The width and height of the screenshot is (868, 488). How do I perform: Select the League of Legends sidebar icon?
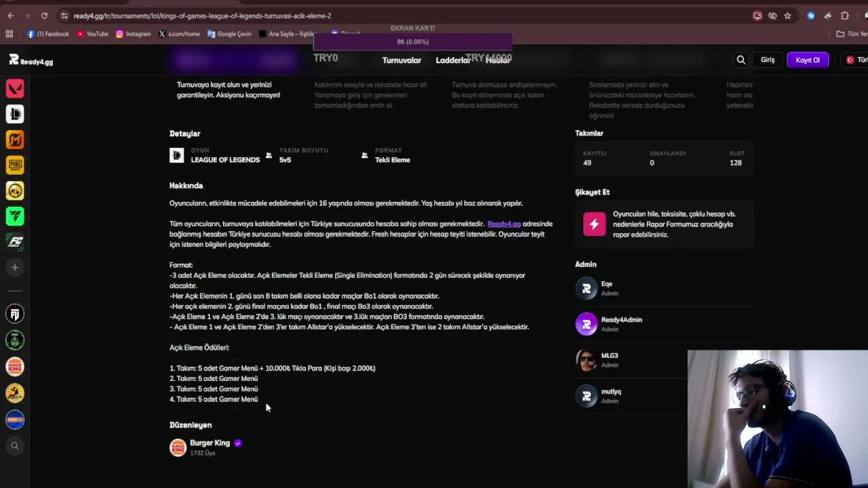(15, 114)
